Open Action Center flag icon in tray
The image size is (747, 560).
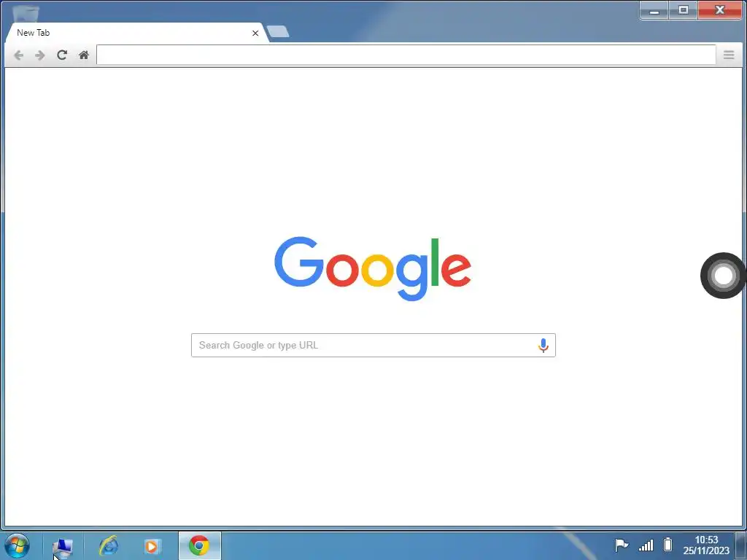tap(622, 544)
